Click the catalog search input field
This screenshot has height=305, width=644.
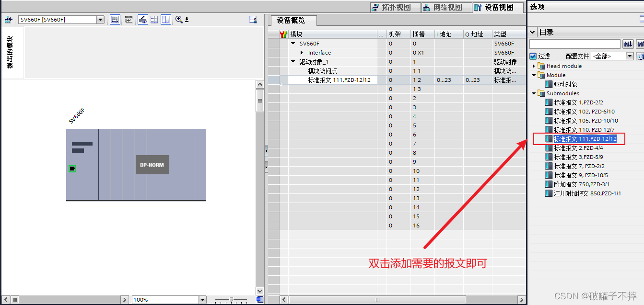coord(575,44)
